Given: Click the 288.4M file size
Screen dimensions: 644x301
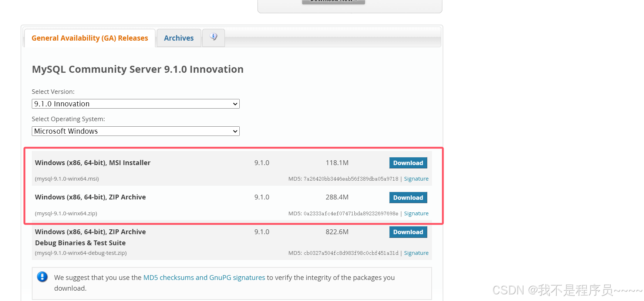Looking at the screenshot, I should tap(337, 197).
